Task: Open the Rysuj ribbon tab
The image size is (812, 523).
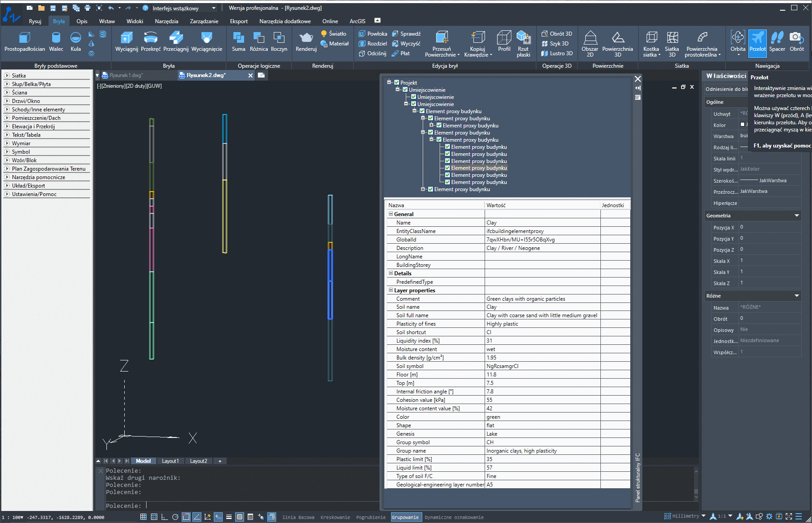Action: pos(35,21)
